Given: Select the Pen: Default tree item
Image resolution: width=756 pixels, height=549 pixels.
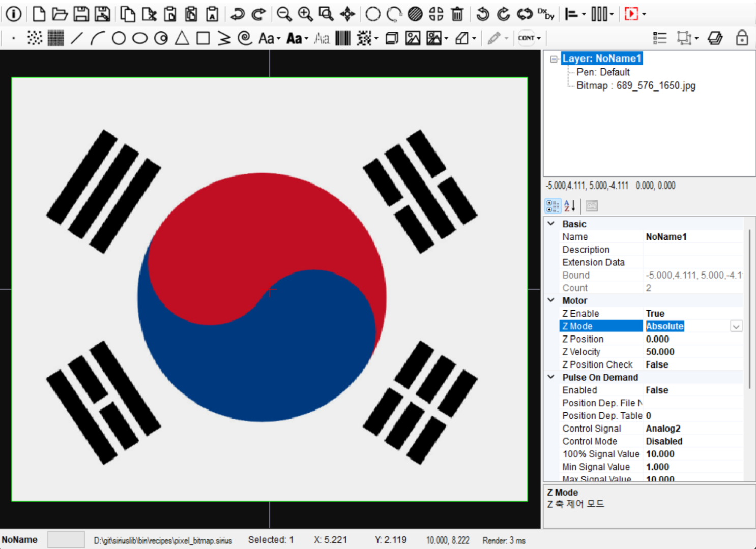Looking at the screenshot, I should (x=603, y=72).
